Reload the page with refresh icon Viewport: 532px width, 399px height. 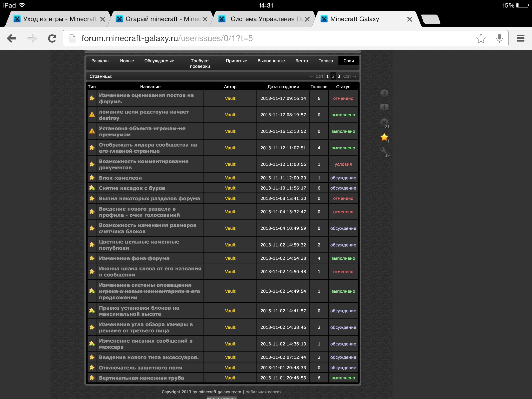tap(52, 38)
